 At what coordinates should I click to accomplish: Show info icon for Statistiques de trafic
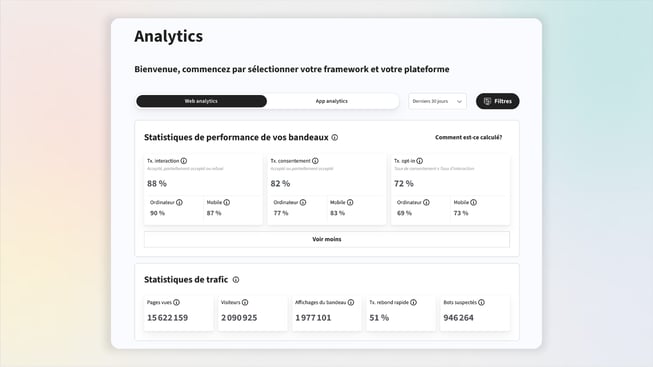pyautogui.click(x=236, y=280)
